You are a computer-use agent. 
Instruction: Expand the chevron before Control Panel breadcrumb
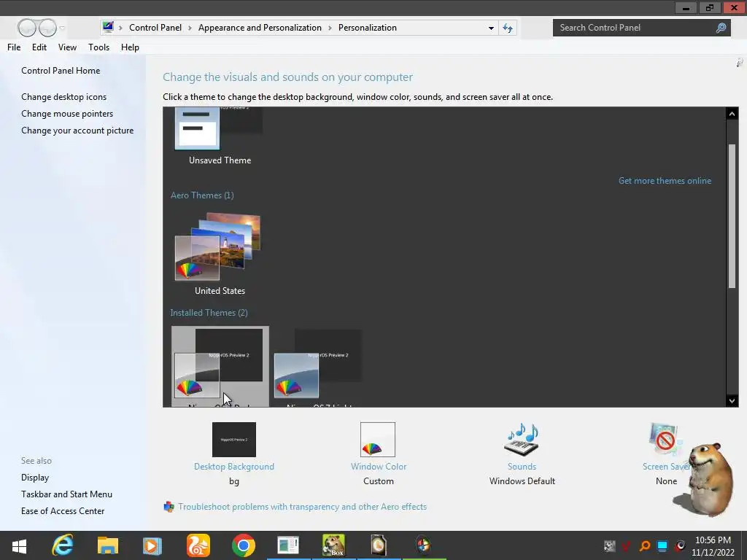tap(120, 28)
